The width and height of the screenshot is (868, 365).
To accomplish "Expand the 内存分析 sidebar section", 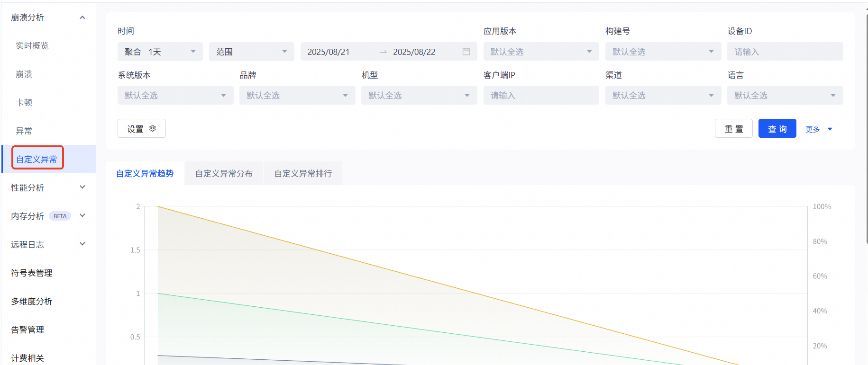I will pos(82,215).
